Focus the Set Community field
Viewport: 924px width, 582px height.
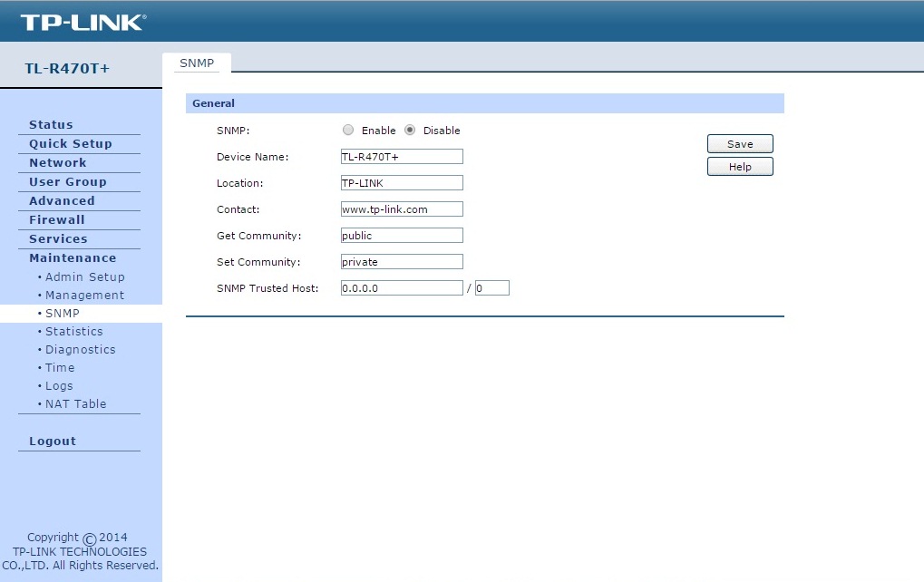(402, 262)
